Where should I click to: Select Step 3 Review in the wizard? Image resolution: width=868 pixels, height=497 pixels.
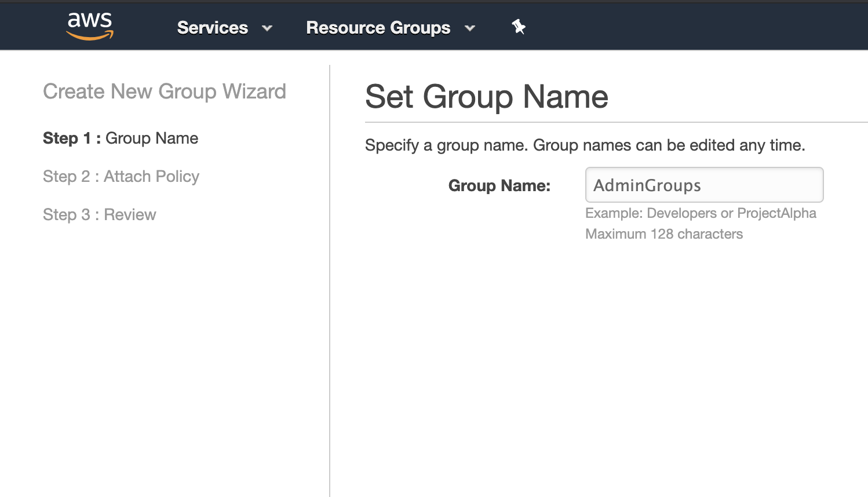(100, 215)
